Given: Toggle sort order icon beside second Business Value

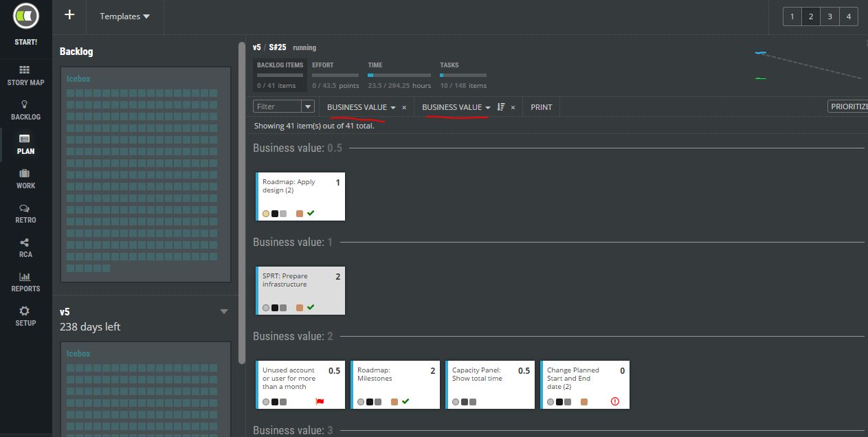Looking at the screenshot, I should [501, 107].
